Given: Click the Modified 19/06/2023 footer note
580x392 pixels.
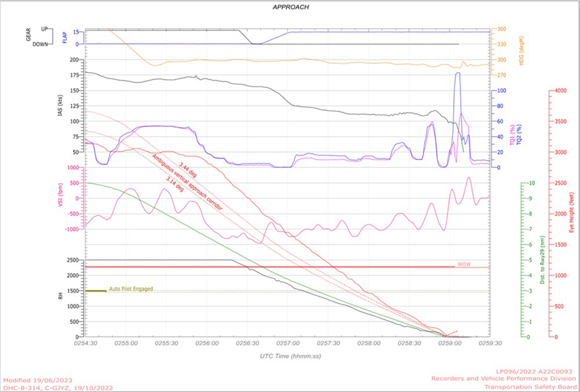Looking at the screenshot, I should (38, 380).
